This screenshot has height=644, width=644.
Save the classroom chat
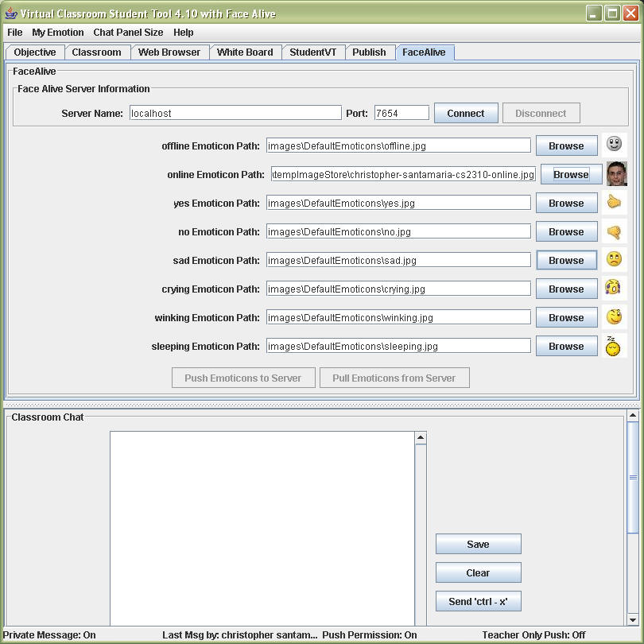click(478, 545)
